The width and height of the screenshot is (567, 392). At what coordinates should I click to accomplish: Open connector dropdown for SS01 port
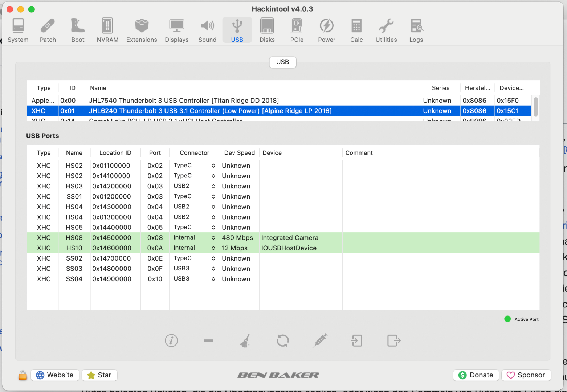195,196
